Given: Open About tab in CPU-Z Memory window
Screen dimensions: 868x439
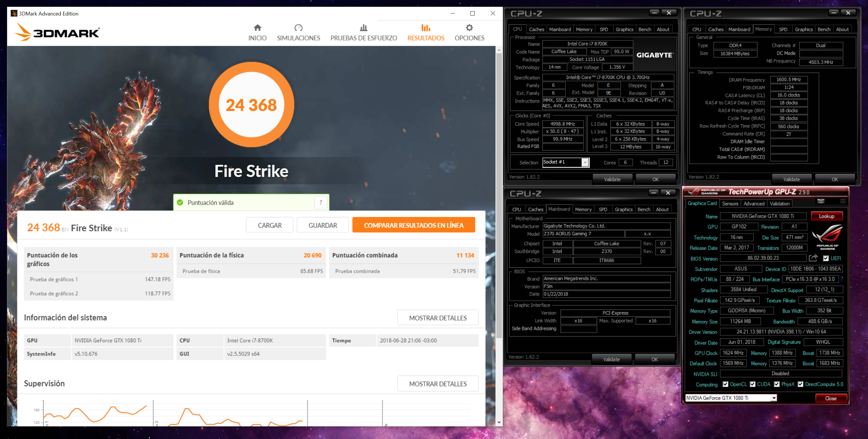Looking at the screenshot, I should 842,29.
